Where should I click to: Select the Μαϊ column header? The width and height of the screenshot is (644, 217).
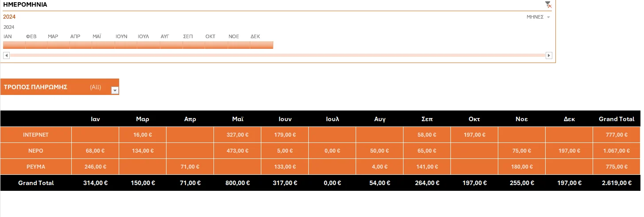[x=237, y=119]
